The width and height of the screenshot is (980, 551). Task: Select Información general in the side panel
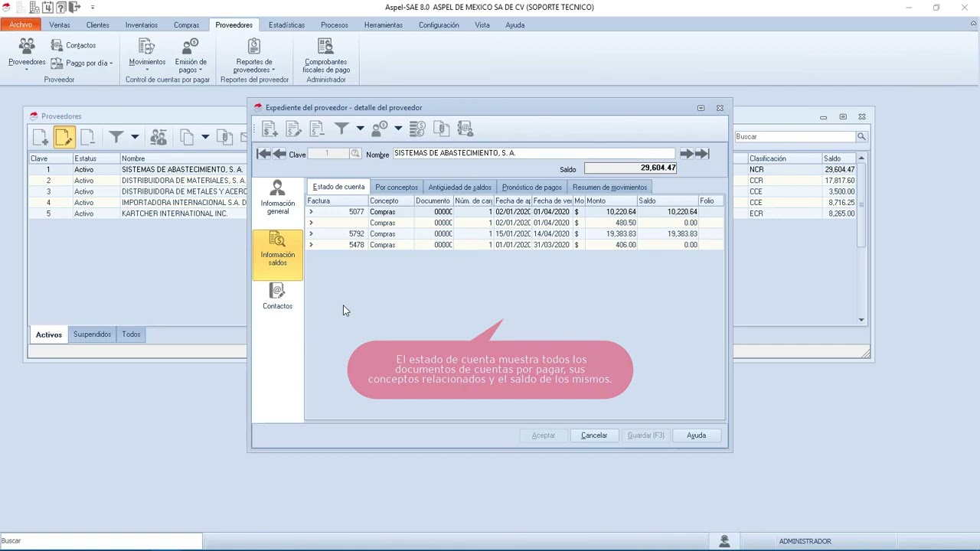pyautogui.click(x=277, y=197)
